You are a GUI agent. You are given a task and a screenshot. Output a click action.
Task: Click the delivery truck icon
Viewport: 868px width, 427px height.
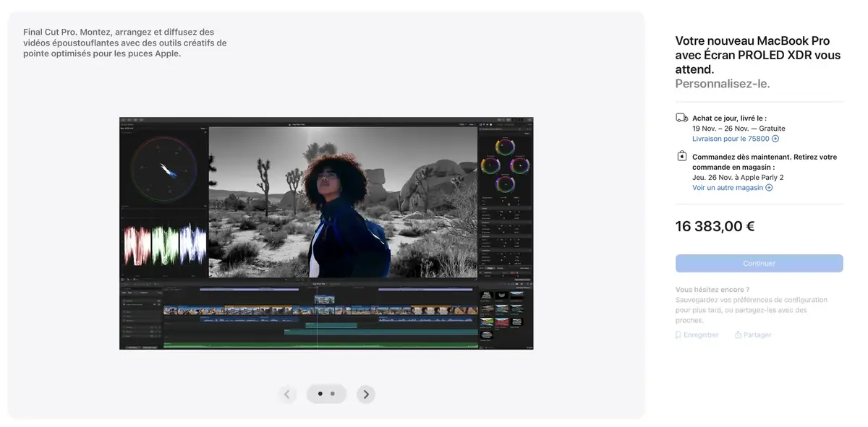click(x=681, y=118)
